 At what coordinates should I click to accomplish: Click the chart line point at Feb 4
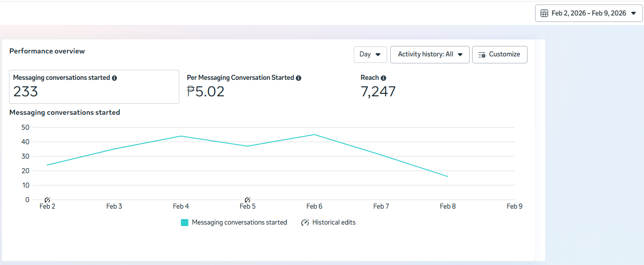(180, 136)
